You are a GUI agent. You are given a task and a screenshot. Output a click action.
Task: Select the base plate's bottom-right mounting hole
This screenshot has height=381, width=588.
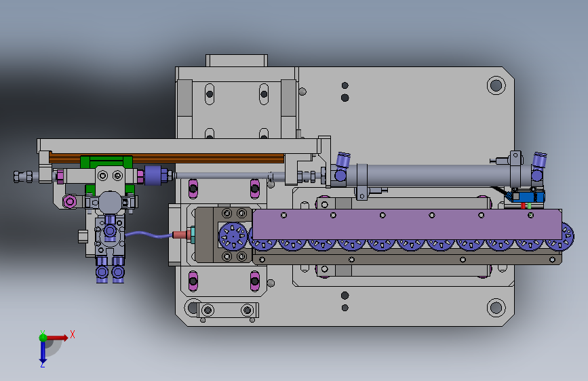pyautogui.click(x=496, y=308)
